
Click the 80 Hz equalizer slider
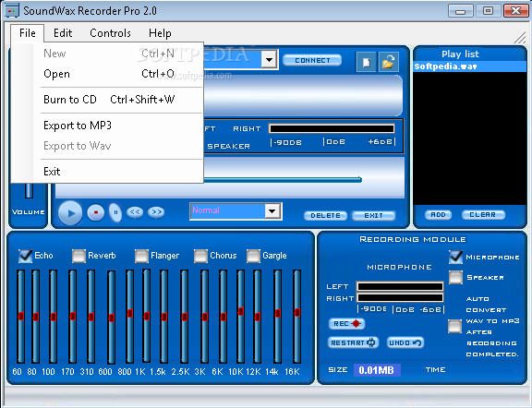point(36,317)
